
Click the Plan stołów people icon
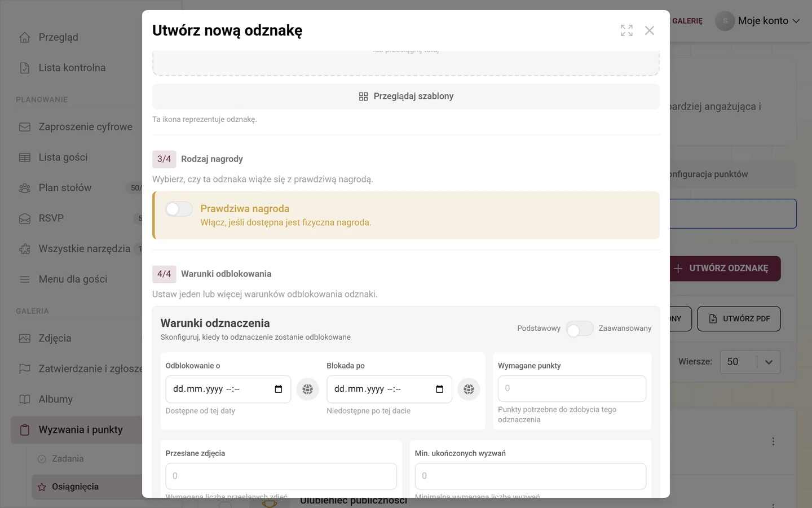tap(25, 188)
